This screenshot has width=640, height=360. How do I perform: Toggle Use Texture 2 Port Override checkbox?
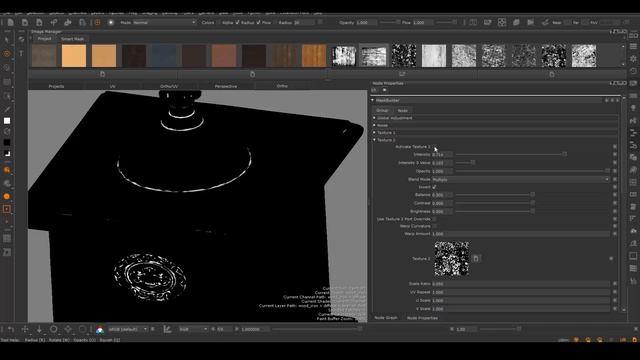tap(434, 219)
